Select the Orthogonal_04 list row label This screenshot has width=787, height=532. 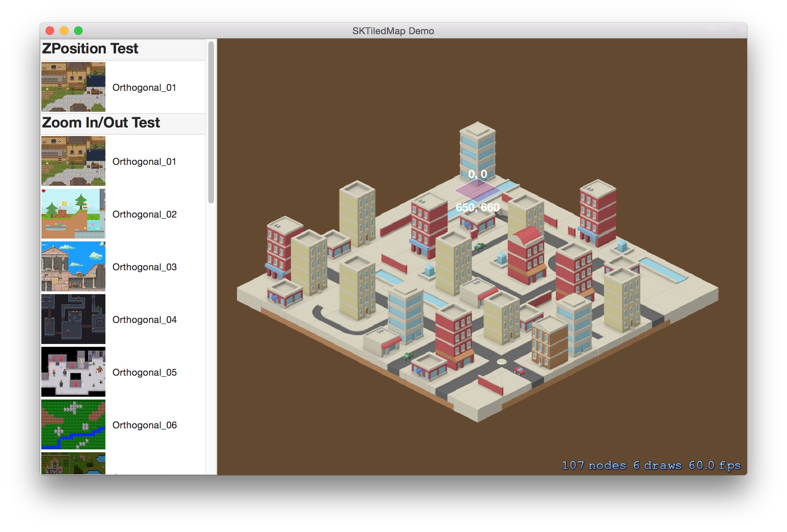tap(144, 320)
